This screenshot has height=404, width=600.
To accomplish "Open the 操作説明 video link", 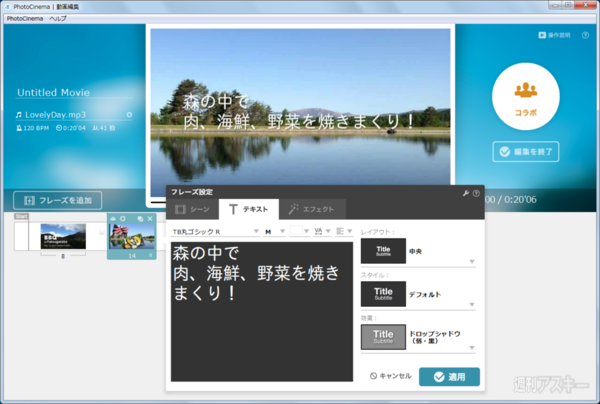I will point(554,35).
